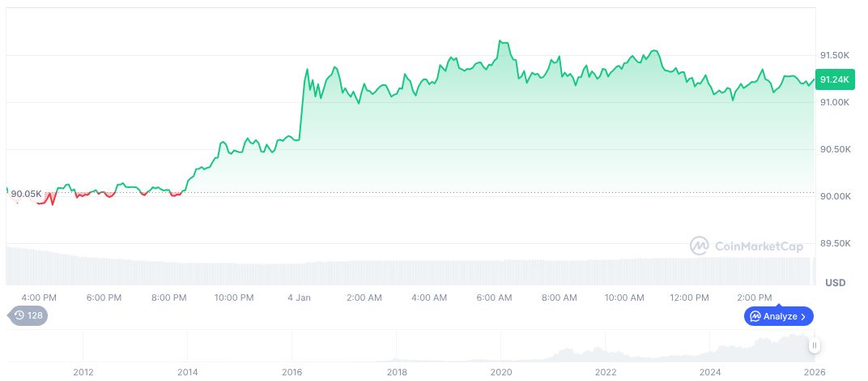Click the 4 Jan date label
Image resolution: width=868 pixels, height=381 pixels.
coord(299,298)
